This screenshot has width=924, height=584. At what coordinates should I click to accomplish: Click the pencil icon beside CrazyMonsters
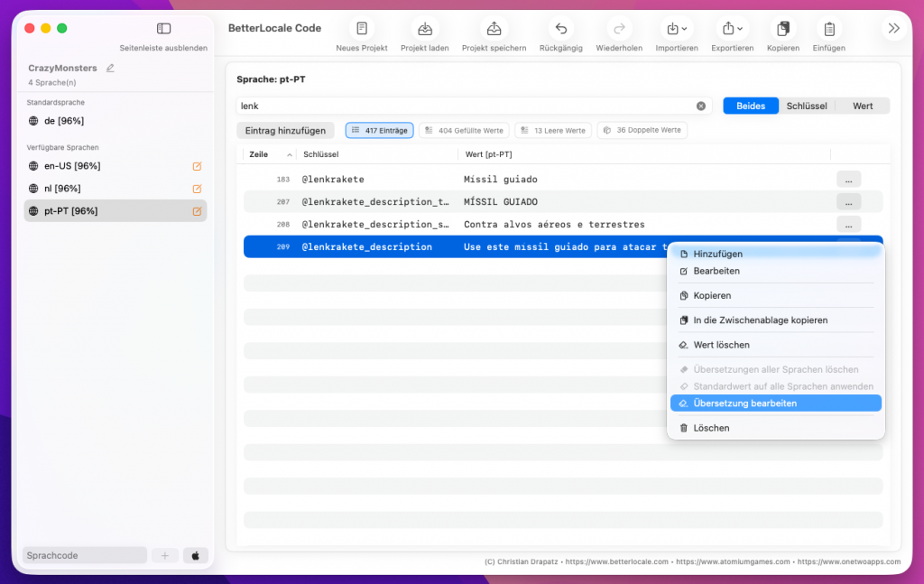point(110,68)
